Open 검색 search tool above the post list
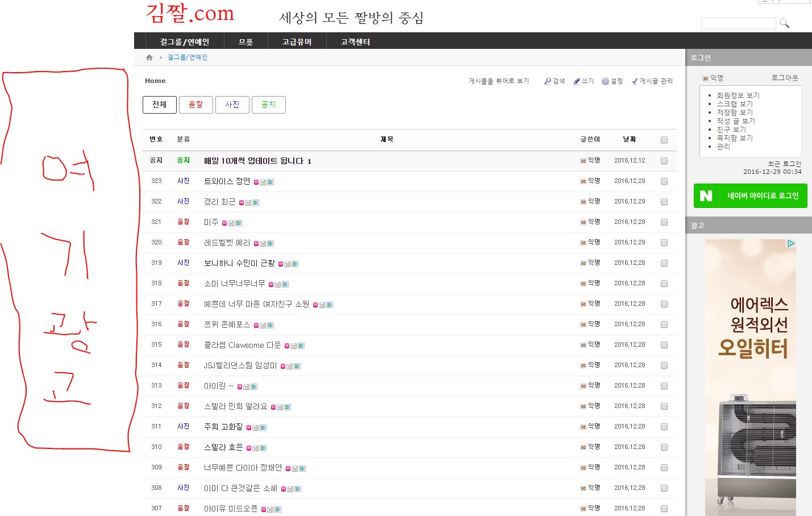 pos(555,81)
